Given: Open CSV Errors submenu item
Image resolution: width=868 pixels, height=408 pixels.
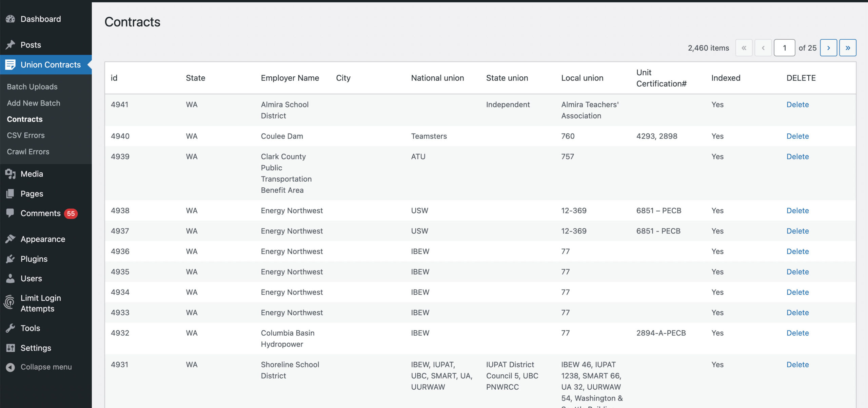Looking at the screenshot, I should tap(26, 135).
